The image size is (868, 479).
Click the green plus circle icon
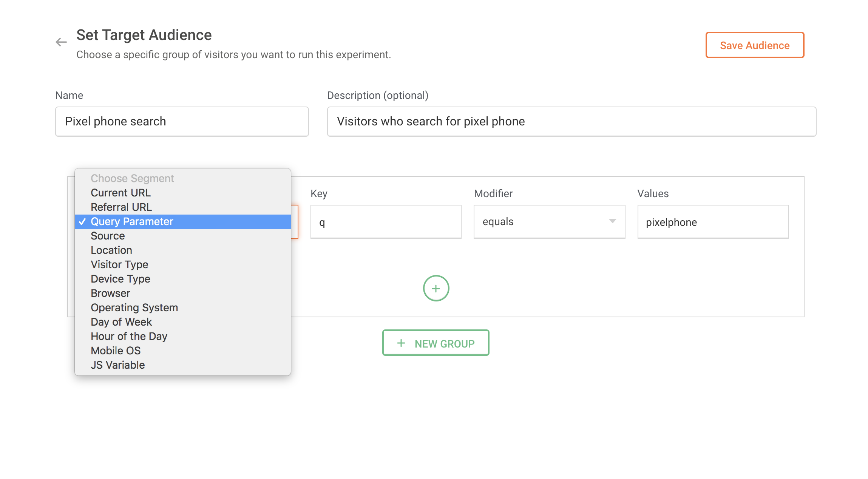(x=436, y=289)
